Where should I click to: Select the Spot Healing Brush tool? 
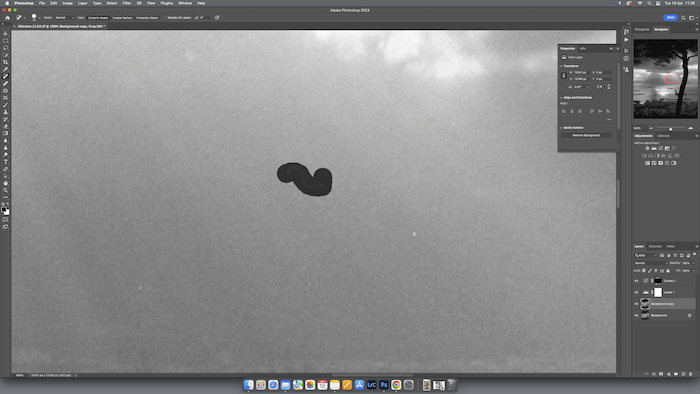[x=5, y=77]
